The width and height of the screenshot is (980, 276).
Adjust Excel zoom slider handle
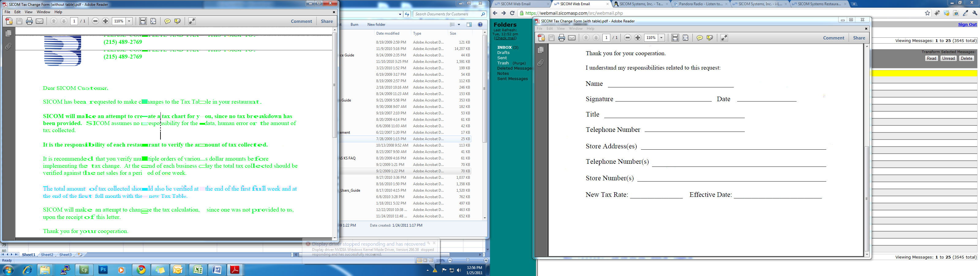pyautogui.click(x=468, y=260)
